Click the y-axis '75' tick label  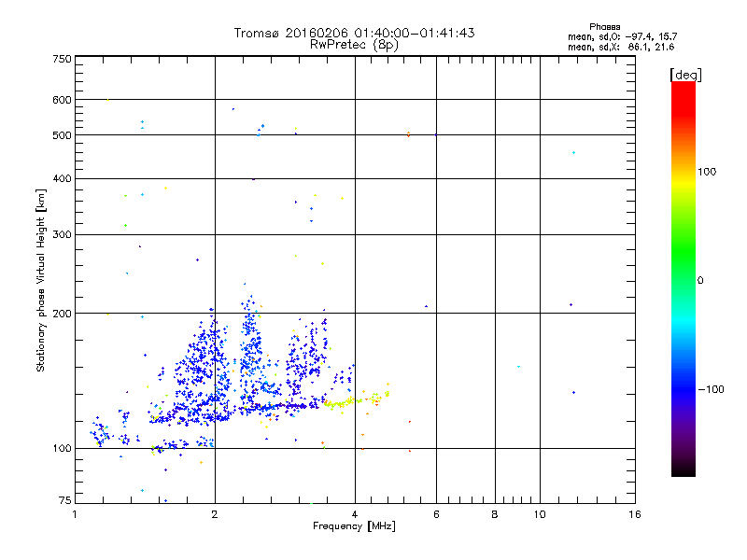point(65,500)
